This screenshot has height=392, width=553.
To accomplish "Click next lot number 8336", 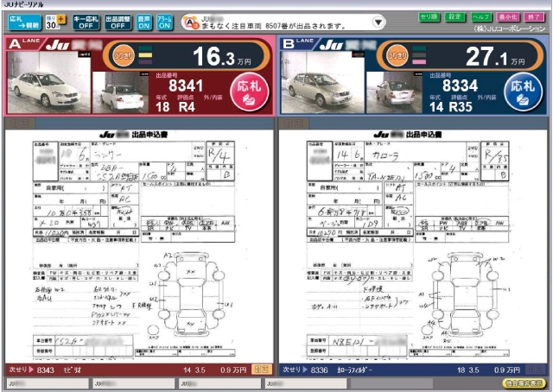I will (x=319, y=370).
